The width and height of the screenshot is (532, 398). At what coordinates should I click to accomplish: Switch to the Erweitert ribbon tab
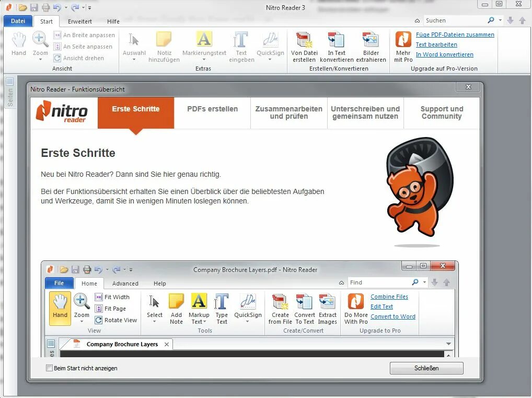tap(80, 21)
